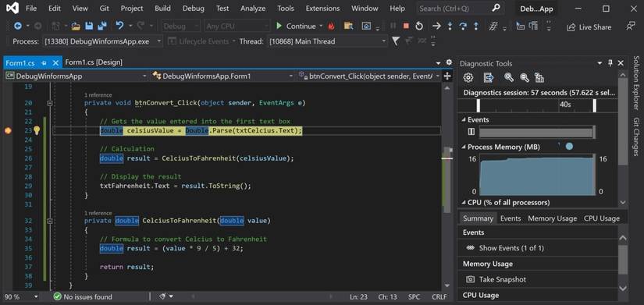Collapse the Process Memory (MB) graph
The height and width of the screenshot is (305, 644).
point(464,147)
